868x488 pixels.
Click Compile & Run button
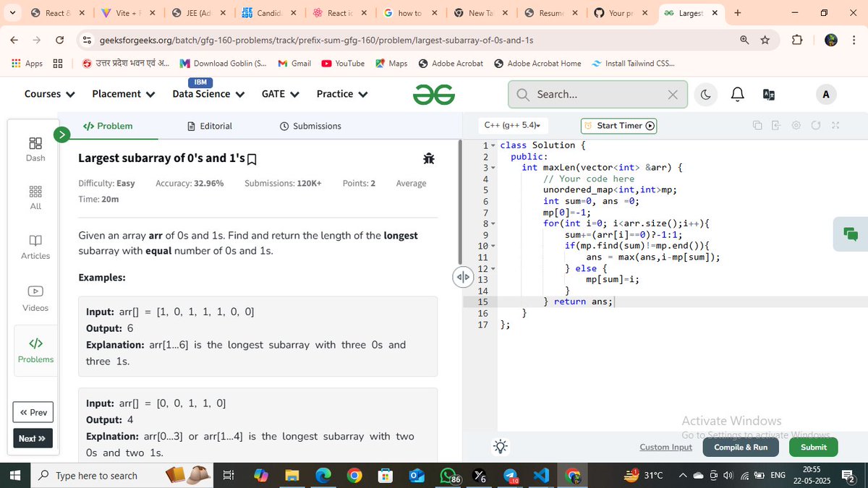(x=741, y=447)
